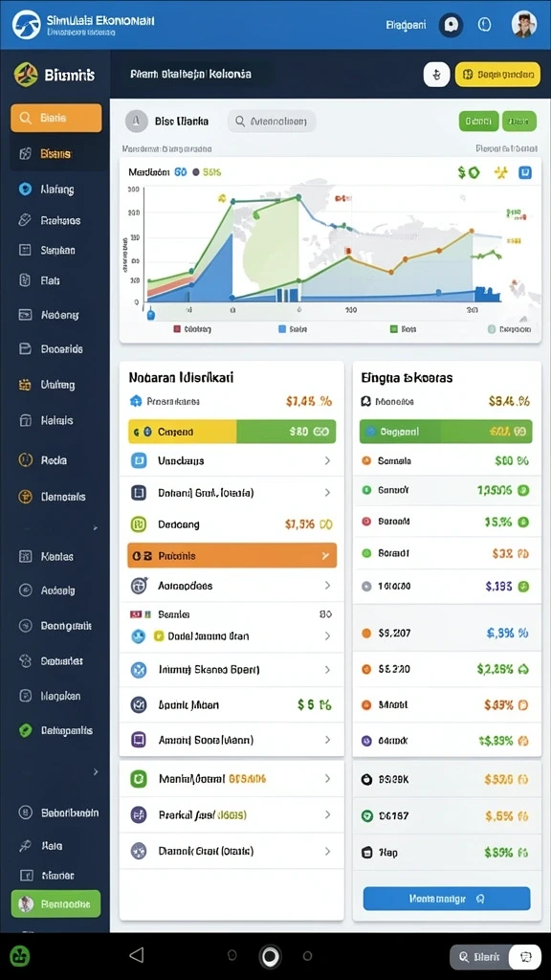This screenshot has height=980, width=551.
Task: Tap the Android back triangle button
Action: [136, 954]
